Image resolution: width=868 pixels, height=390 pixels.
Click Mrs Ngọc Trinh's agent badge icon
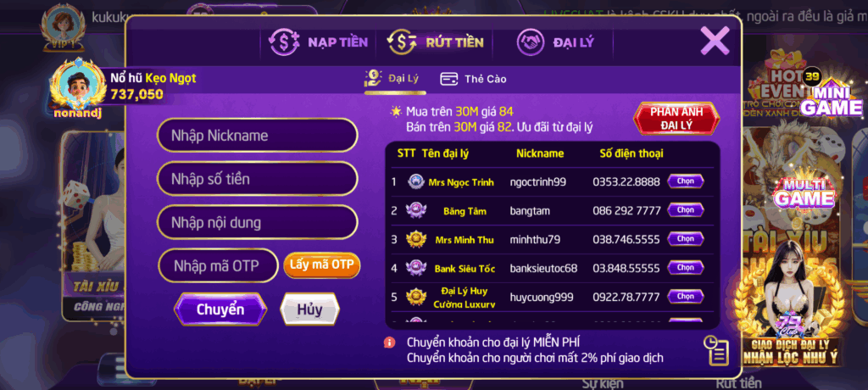click(415, 181)
